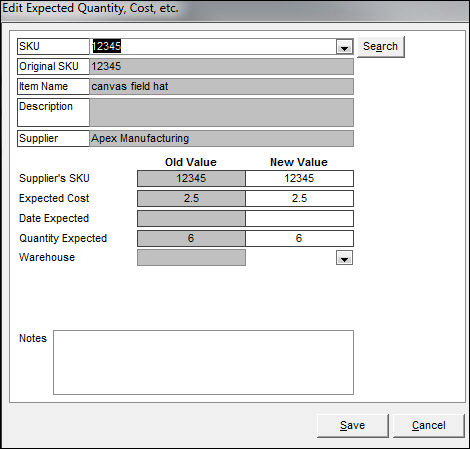Expand the Warehouse dropdown arrow
470x449 pixels.
tap(344, 258)
